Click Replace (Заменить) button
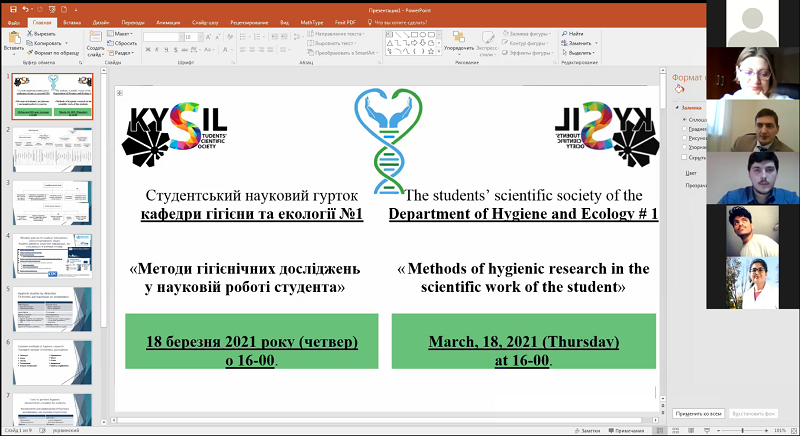Screen dimensions: 800x436 click(x=580, y=43)
